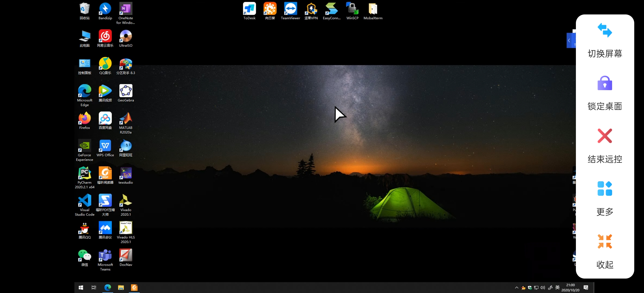Image resolution: width=644 pixels, height=293 pixels.
Task: Select the QQ音乐 desktop icon
Action: tap(105, 66)
